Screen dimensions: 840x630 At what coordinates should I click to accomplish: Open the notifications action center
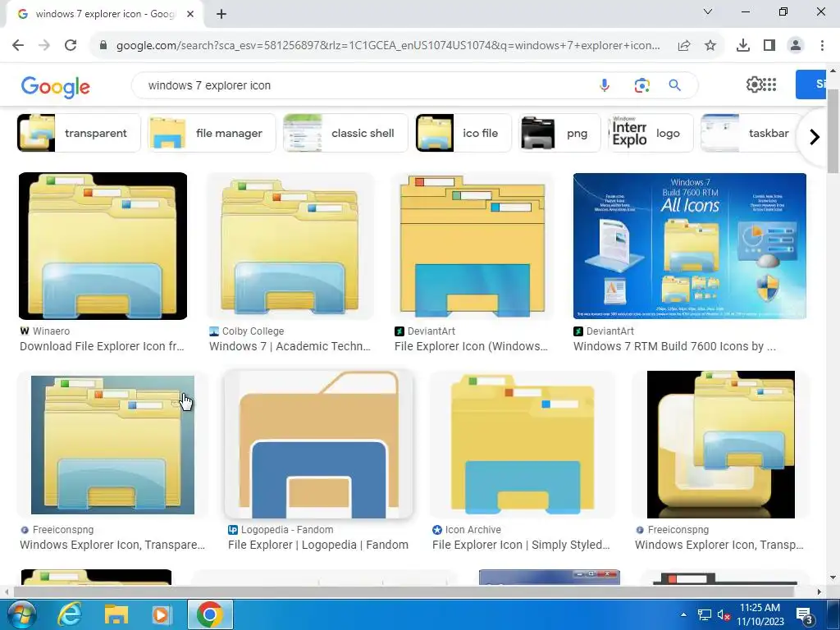tap(805, 616)
